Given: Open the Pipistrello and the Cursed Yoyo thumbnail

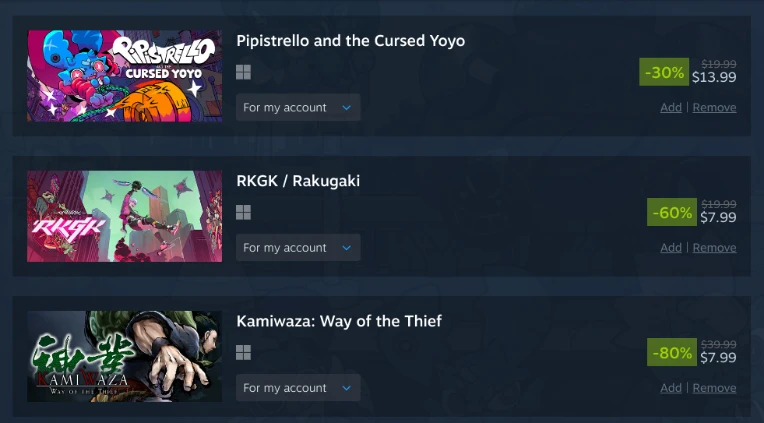Looking at the screenshot, I should coord(124,76).
